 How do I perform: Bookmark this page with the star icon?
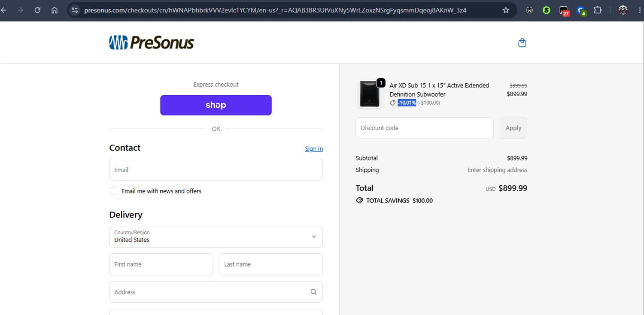pos(506,10)
